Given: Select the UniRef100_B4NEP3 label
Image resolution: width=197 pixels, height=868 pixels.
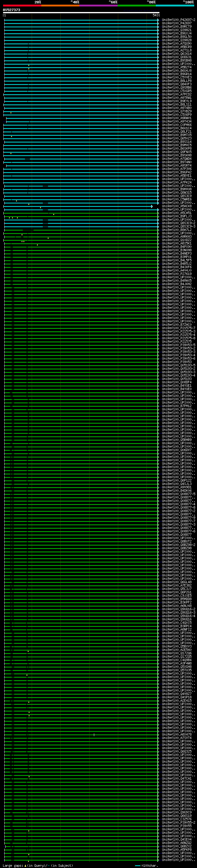Looking at the screenshot, I should [177, 253].
